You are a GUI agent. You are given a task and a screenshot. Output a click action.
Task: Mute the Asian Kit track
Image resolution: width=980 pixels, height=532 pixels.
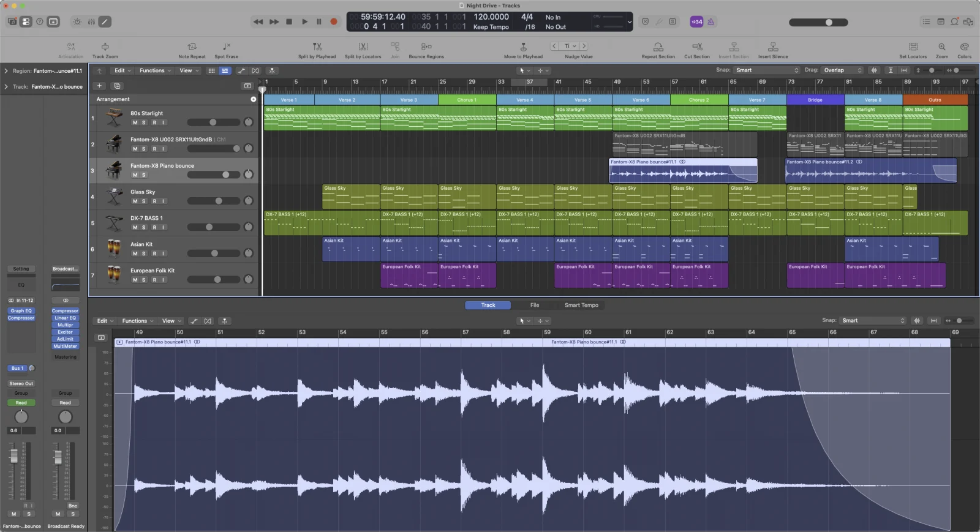(x=135, y=253)
